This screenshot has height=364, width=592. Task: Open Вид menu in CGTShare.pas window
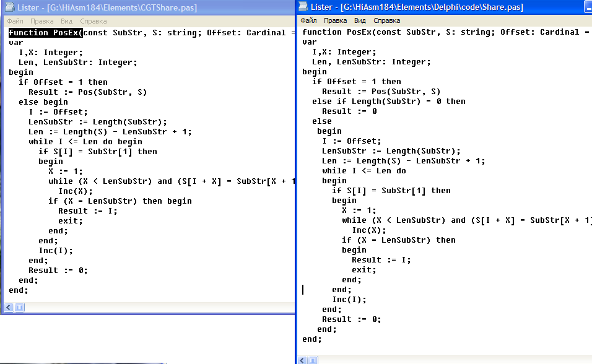(67, 21)
